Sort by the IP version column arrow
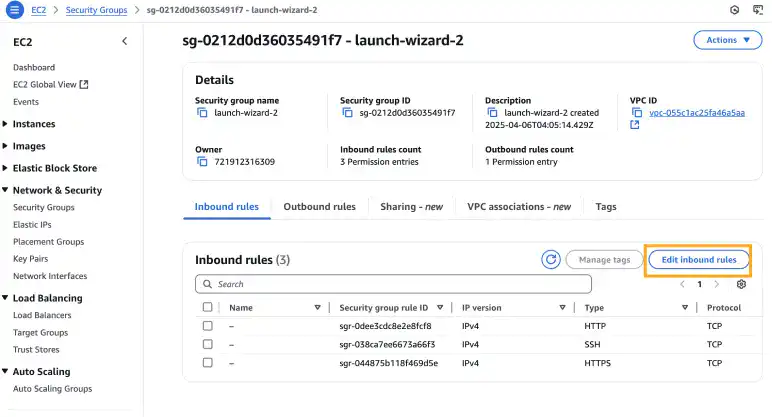The height and width of the screenshot is (417, 772). click(x=562, y=308)
